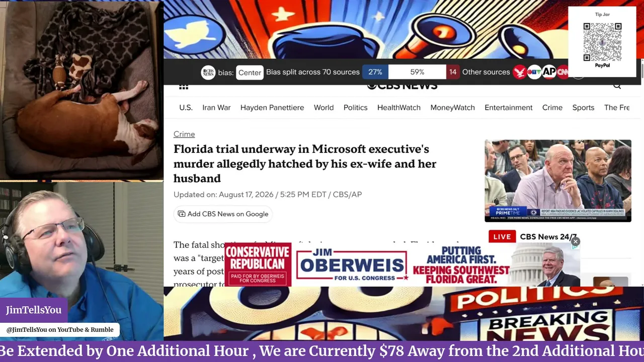Click the 27% left bias segment
The width and height of the screenshot is (644, 362).
[375, 72]
